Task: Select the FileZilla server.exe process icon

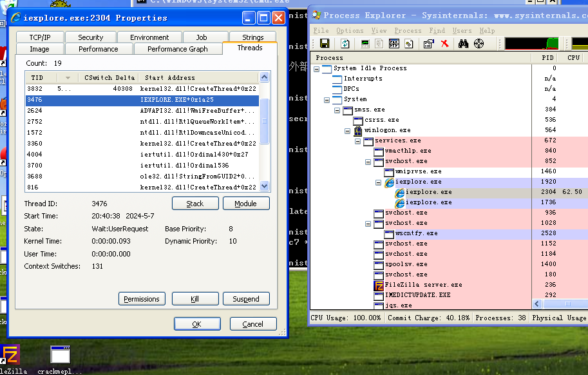Action: 379,285
